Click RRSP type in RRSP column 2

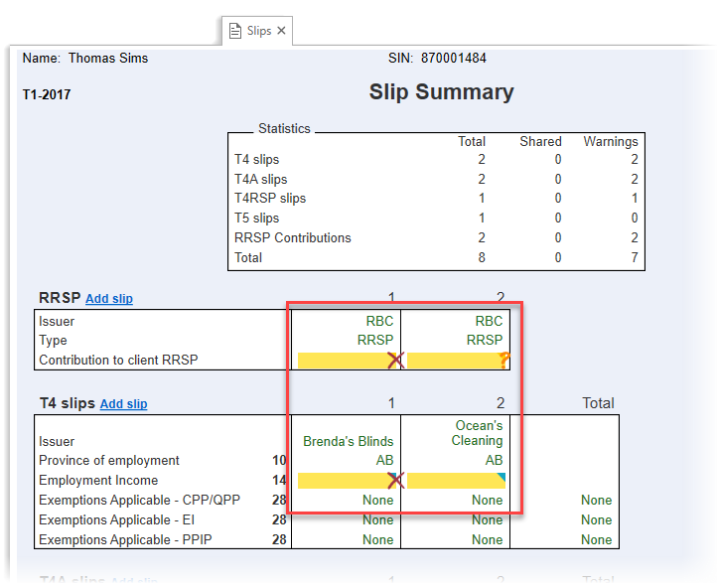pos(485,340)
